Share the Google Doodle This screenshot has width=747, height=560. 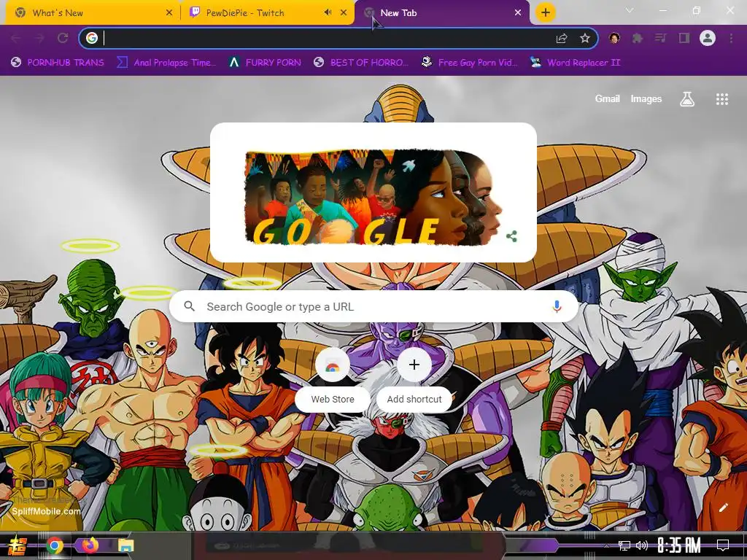click(x=511, y=236)
